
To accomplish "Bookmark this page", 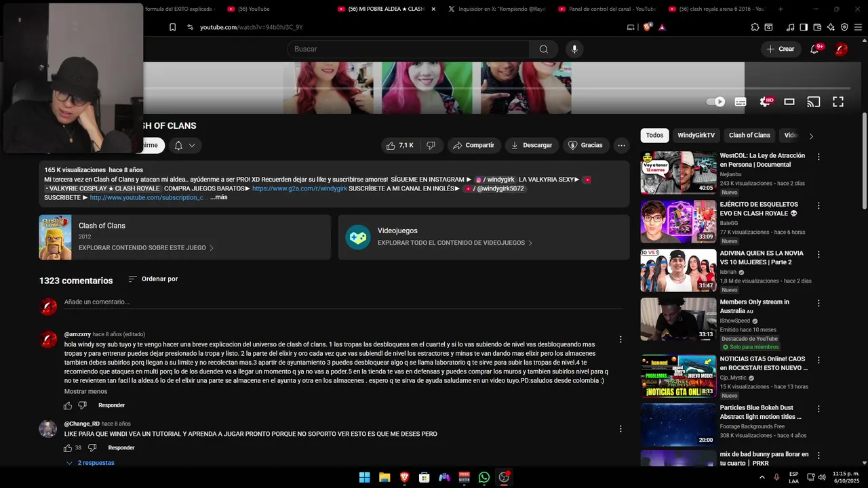I will [172, 27].
